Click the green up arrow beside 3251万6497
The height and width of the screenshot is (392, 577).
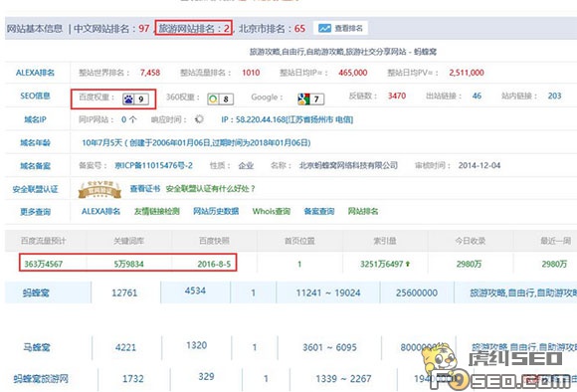[408, 264]
